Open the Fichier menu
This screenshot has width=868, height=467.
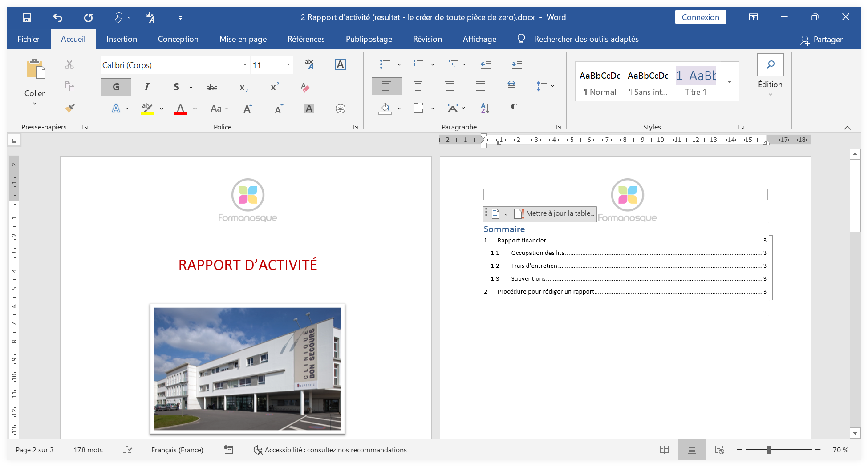point(28,39)
